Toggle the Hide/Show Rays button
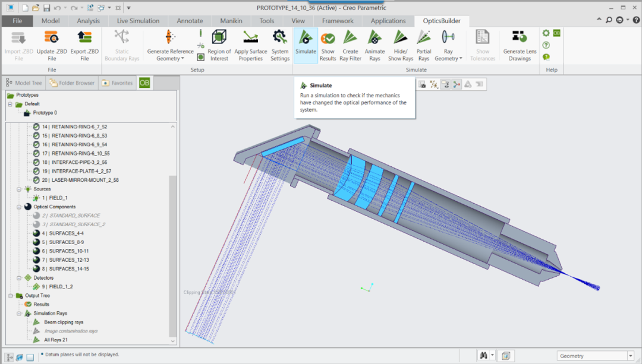Image resolution: width=642 pixels, height=364 pixels. [x=400, y=45]
